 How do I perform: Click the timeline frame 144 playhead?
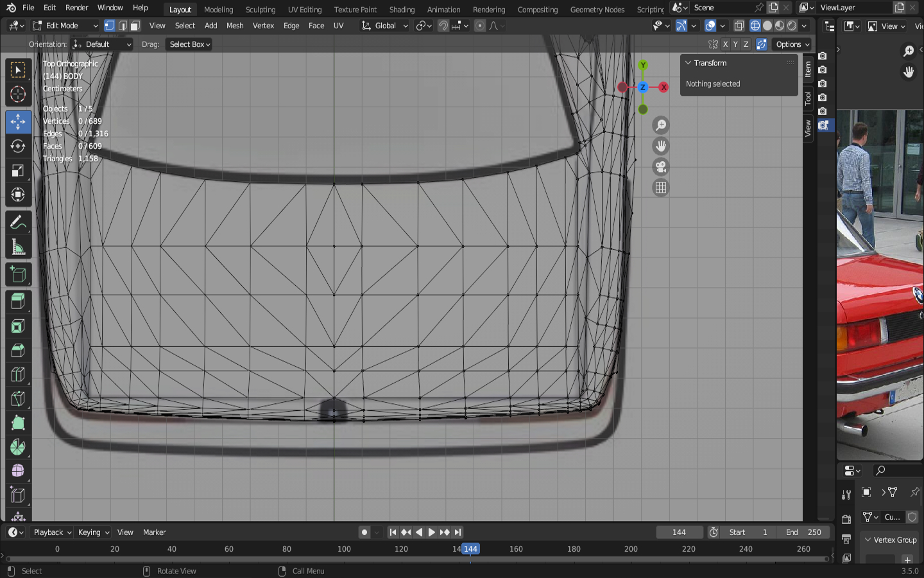pyautogui.click(x=470, y=549)
